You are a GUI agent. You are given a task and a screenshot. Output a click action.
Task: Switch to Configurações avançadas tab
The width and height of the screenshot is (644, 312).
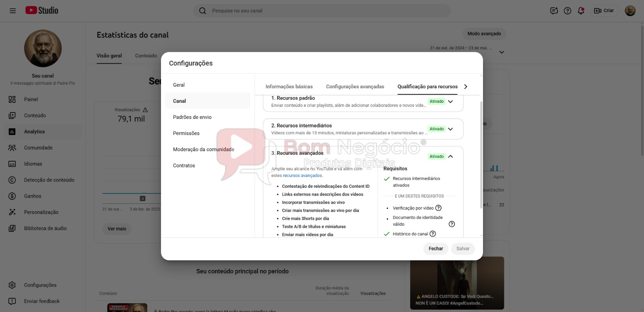click(x=355, y=87)
